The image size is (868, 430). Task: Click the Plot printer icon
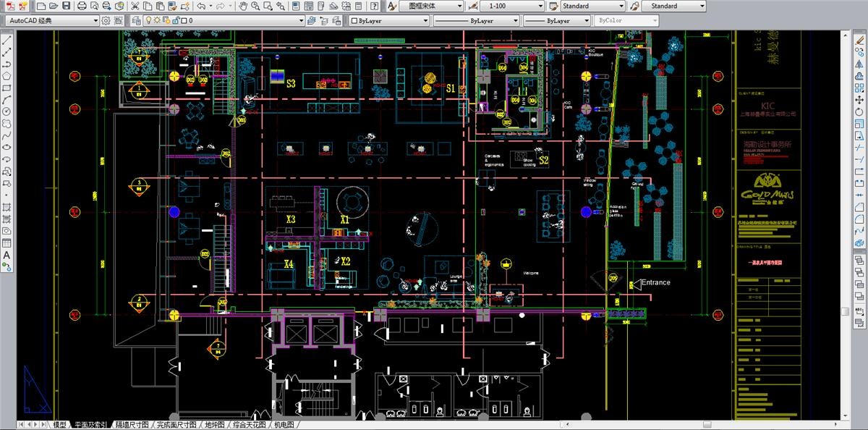point(82,6)
